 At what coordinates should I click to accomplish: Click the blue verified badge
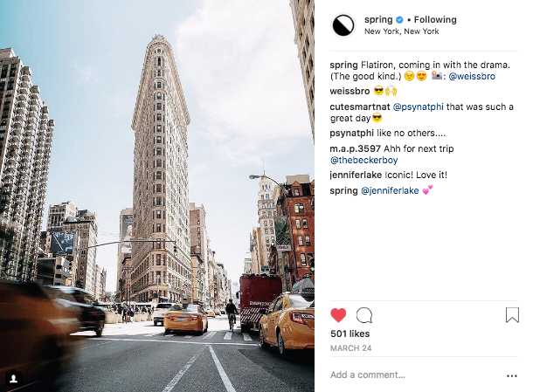400,20
